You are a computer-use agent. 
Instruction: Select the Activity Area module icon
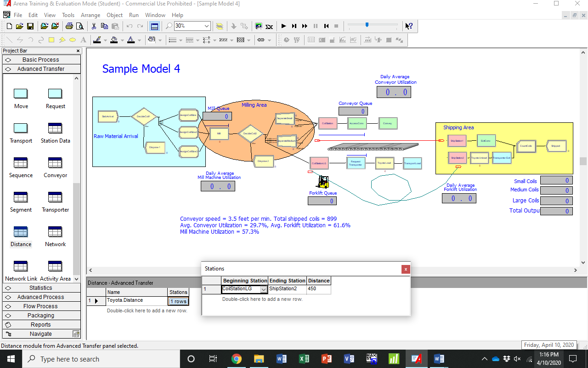pyautogui.click(x=55, y=266)
